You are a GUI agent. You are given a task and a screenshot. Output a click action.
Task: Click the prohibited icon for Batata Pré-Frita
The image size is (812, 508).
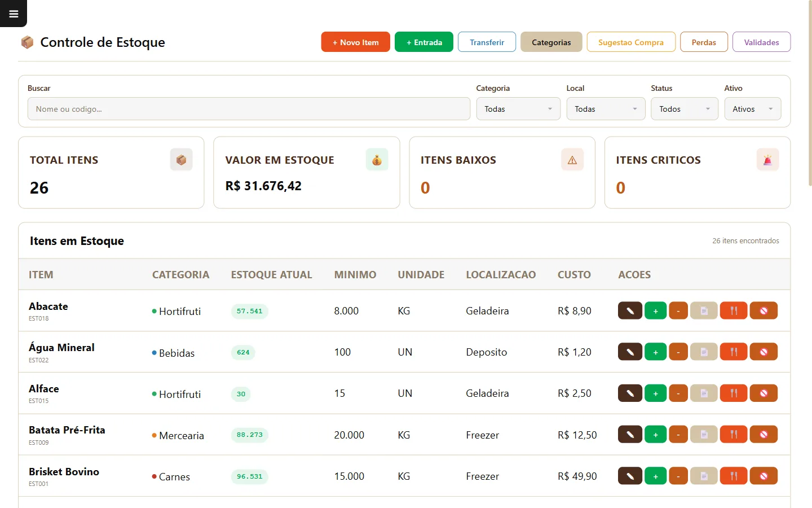click(764, 434)
